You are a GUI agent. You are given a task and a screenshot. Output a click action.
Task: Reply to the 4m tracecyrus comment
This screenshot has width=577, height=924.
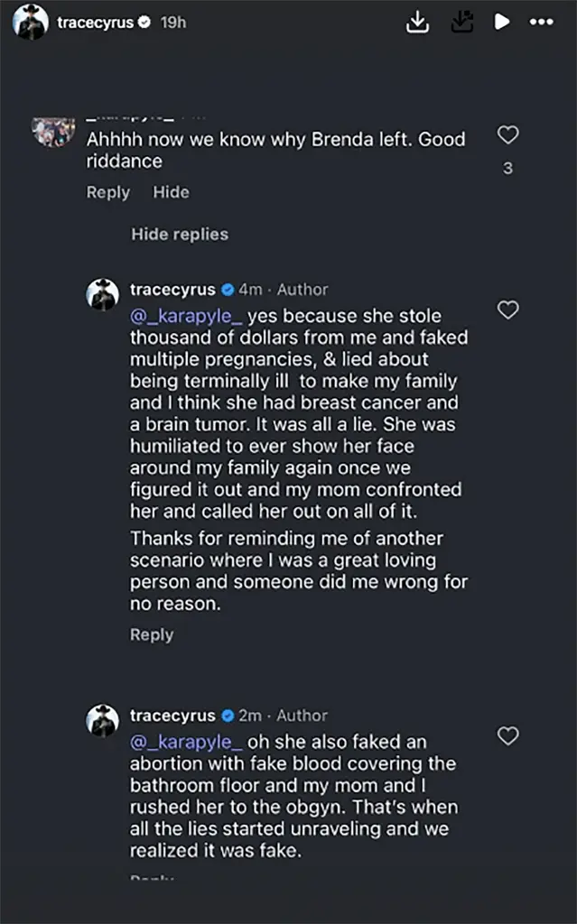(x=152, y=635)
